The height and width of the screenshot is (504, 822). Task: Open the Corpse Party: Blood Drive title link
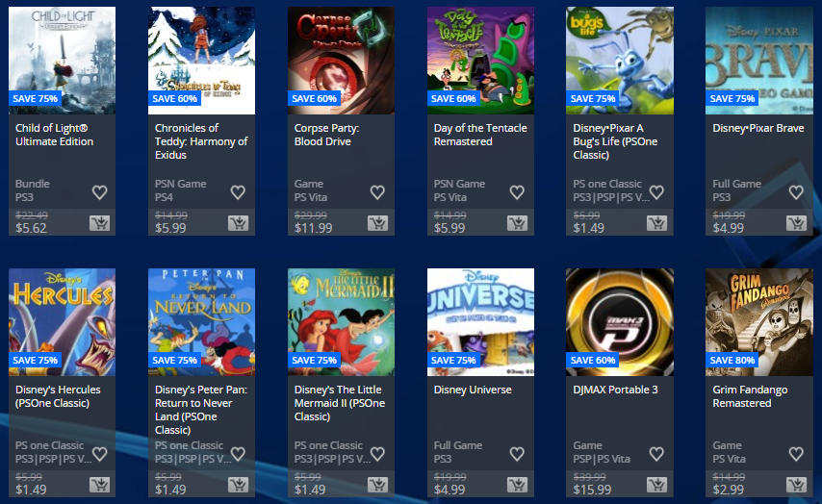point(326,135)
